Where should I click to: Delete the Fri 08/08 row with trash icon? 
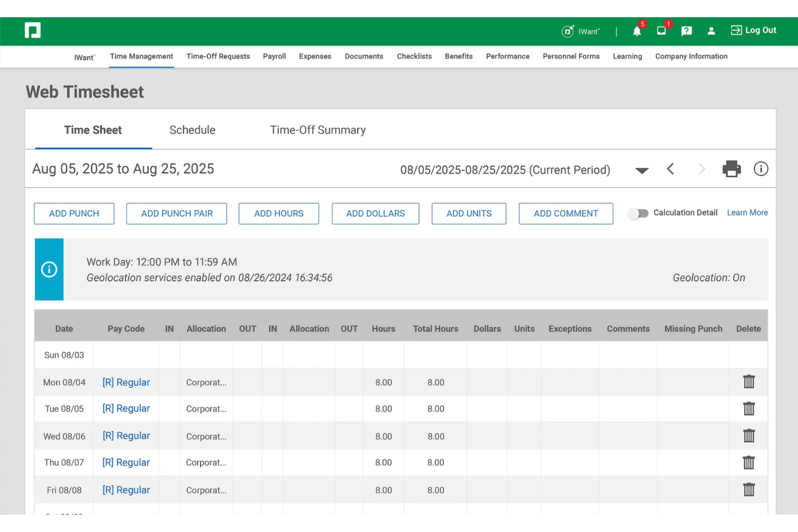[749, 489]
